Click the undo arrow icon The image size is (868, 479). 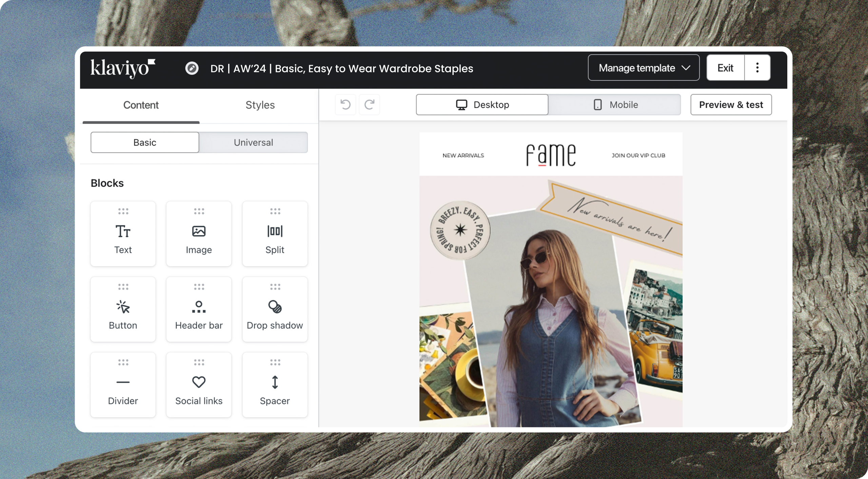345,104
